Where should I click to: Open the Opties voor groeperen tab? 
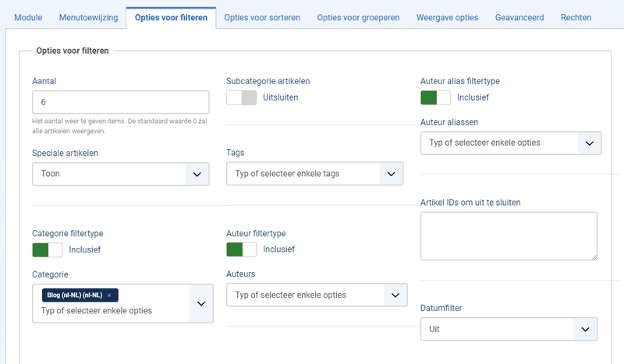pyautogui.click(x=358, y=17)
